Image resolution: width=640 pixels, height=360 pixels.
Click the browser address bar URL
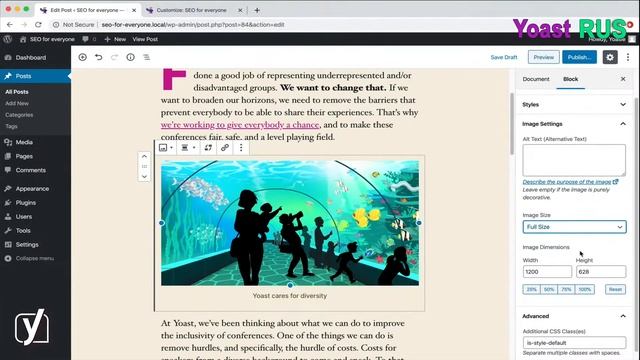coord(193,24)
